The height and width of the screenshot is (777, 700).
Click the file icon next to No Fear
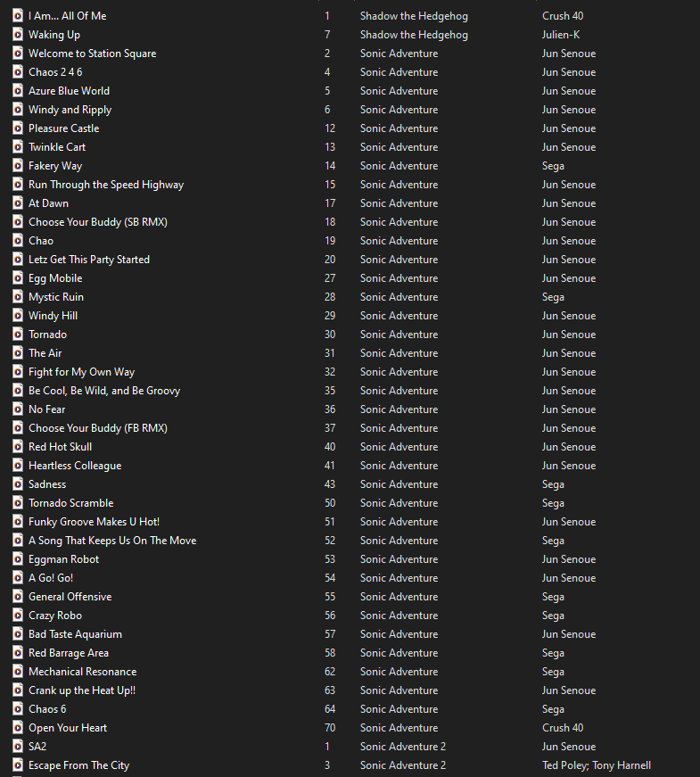point(17,409)
